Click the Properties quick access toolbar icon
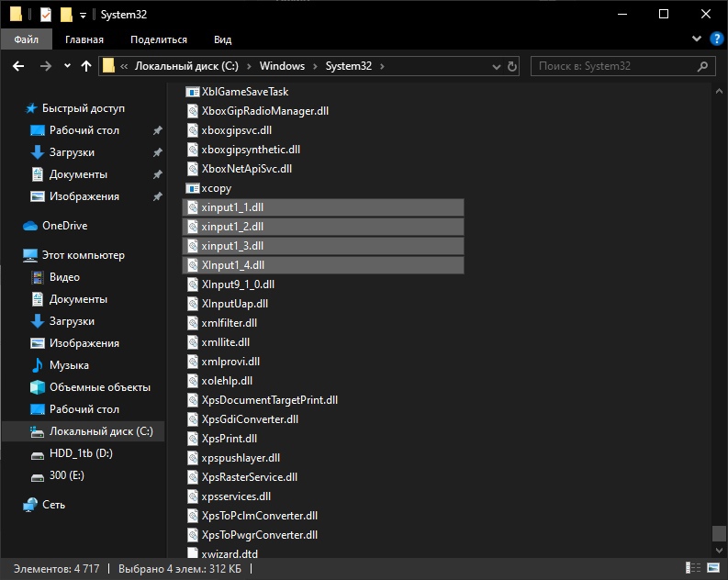 pyautogui.click(x=46, y=15)
